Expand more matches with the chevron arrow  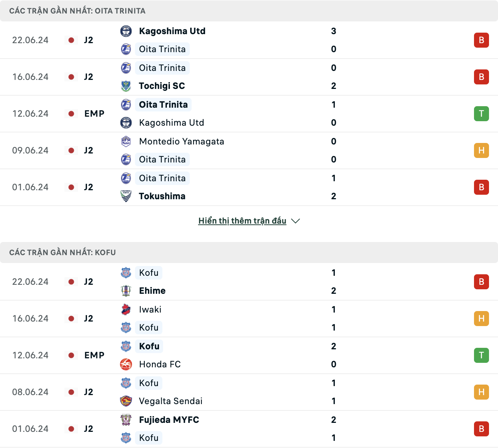click(295, 221)
